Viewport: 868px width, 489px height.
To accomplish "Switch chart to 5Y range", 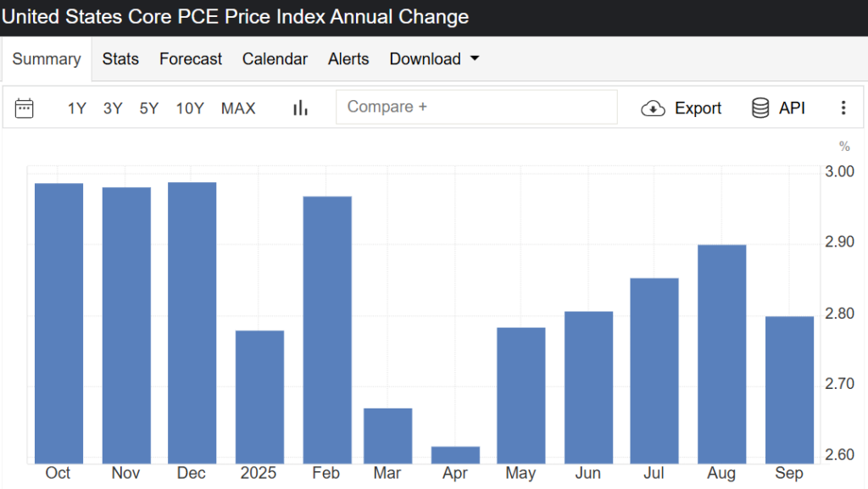I will (149, 108).
